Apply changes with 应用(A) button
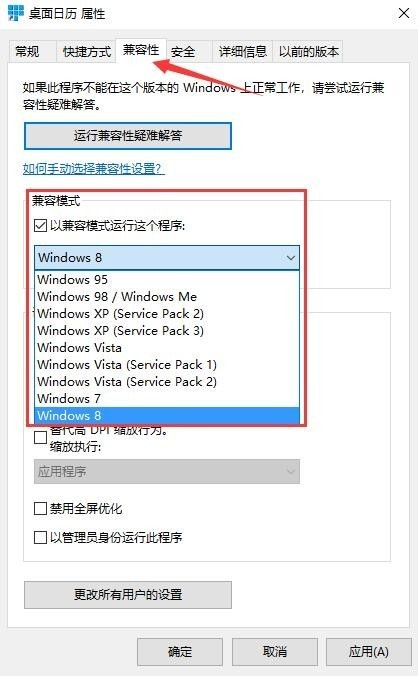418x676 pixels. coord(368,652)
